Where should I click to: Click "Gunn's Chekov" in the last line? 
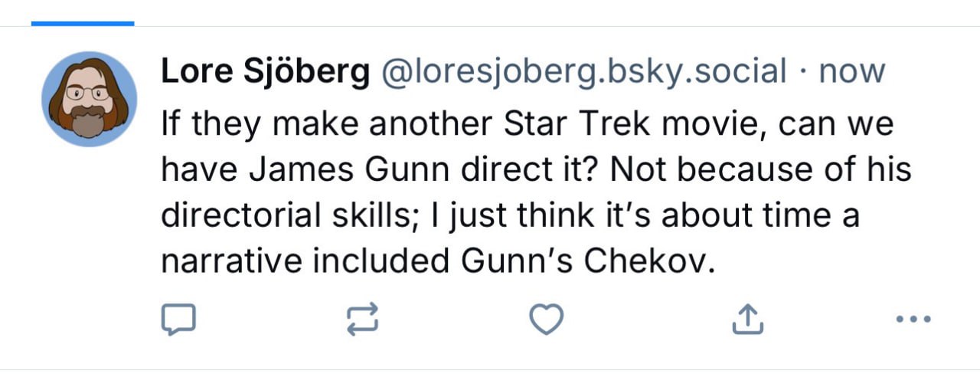click(x=587, y=261)
